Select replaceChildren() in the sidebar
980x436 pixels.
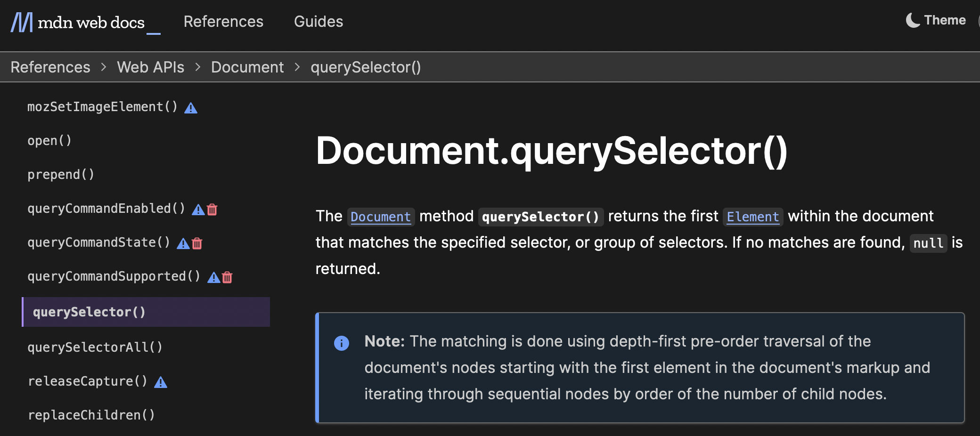point(92,415)
